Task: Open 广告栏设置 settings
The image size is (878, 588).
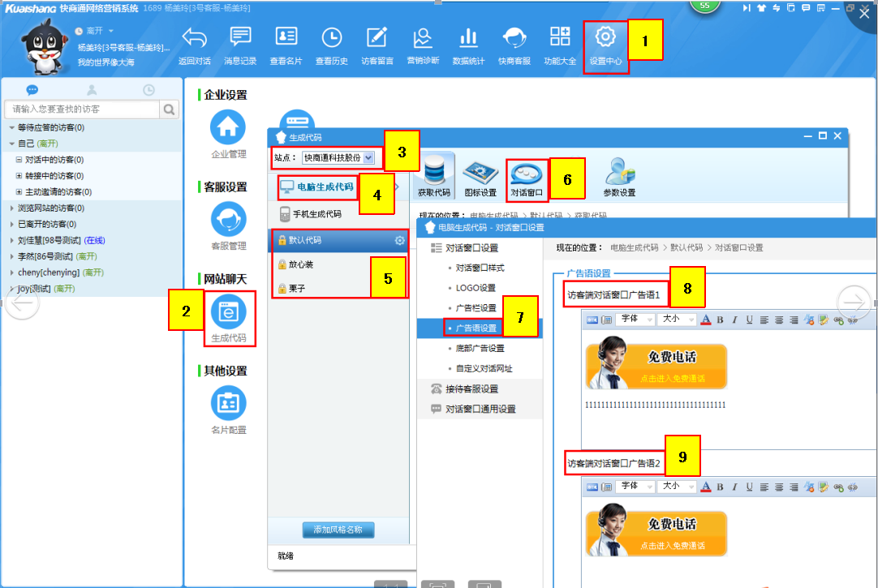Action: 476,308
